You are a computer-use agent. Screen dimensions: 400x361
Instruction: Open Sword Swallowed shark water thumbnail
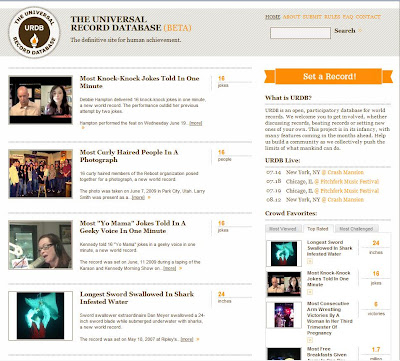coord(40,316)
